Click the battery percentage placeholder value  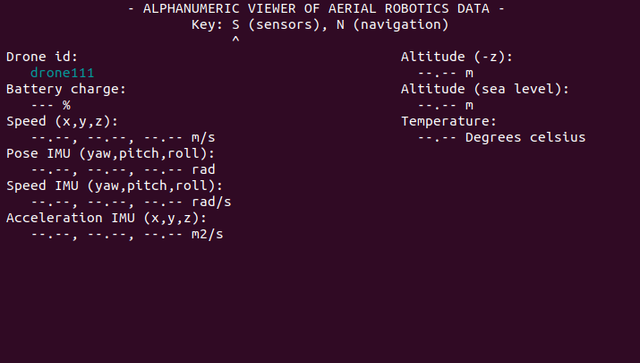(51, 105)
